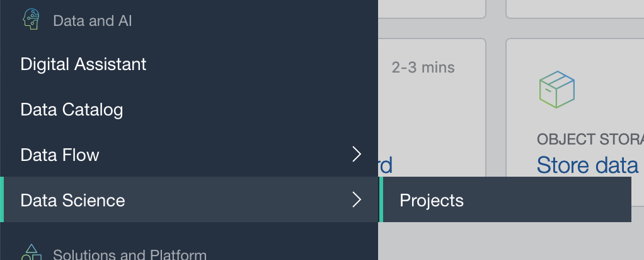Expand the Data Flow submenu chevron
Image resolution: width=644 pixels, height=260 pixels.
point(357,155)
